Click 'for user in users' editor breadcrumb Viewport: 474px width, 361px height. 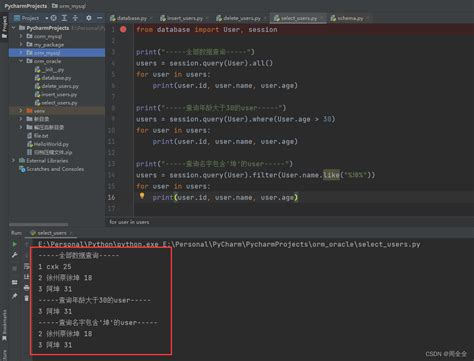(x=129, y=222)
